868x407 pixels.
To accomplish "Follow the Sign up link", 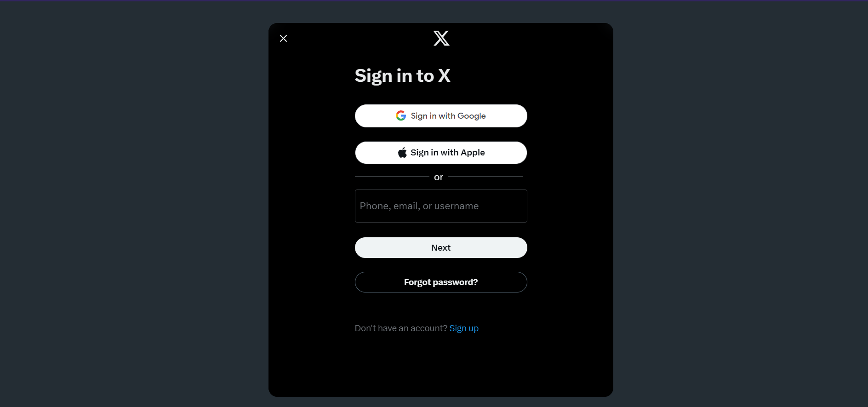I will point(464,328).
